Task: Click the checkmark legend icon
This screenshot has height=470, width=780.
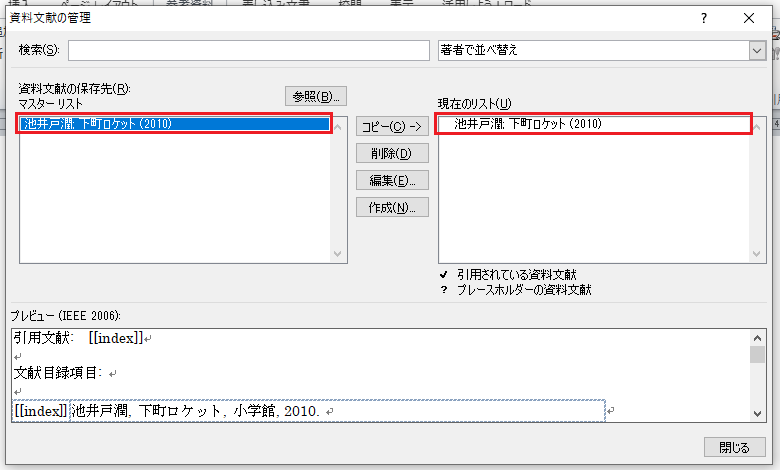Action: click(444, 275)
